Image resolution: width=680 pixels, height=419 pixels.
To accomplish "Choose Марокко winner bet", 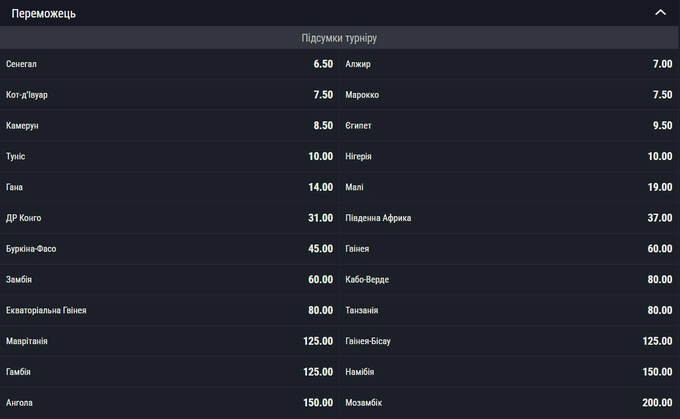I will coord(509,95).
